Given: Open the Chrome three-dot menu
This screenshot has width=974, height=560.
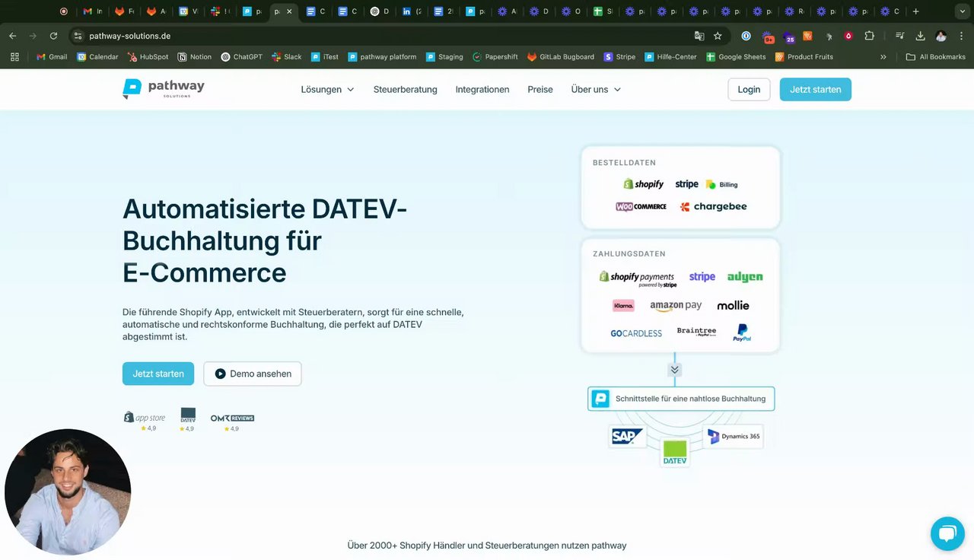Looking at the screenshot, I should (x=961, y=36).
